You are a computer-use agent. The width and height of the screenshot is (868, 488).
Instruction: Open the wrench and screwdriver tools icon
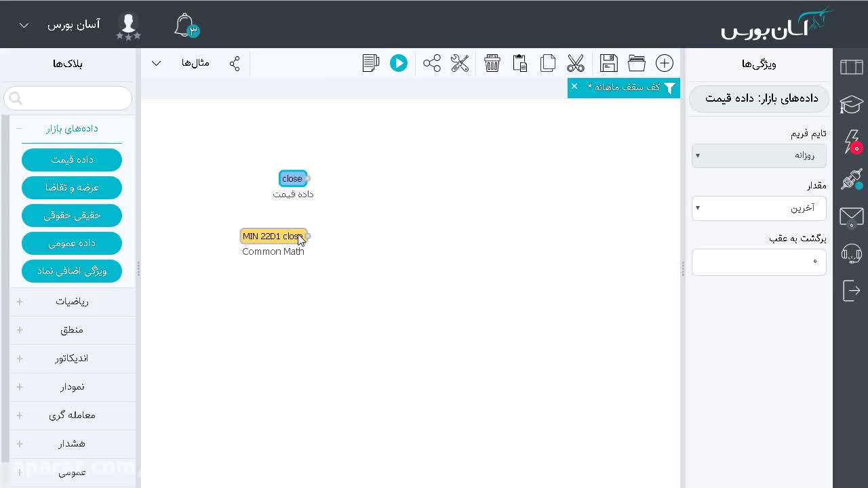coord(460,63)
